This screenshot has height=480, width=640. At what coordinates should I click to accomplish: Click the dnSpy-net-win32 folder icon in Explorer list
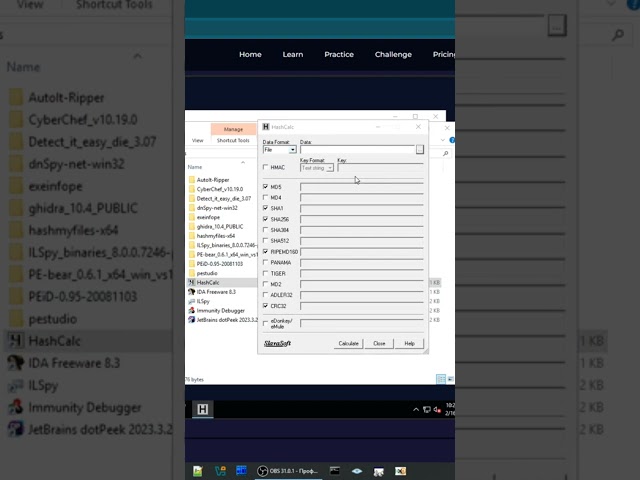[x=192, y=208]
